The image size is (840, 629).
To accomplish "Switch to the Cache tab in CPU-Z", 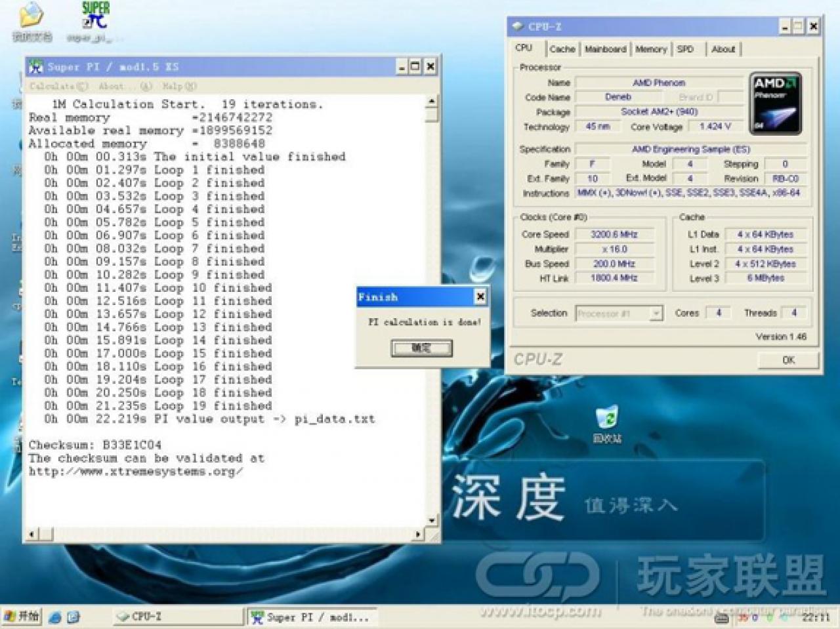I will click(562, 49).
